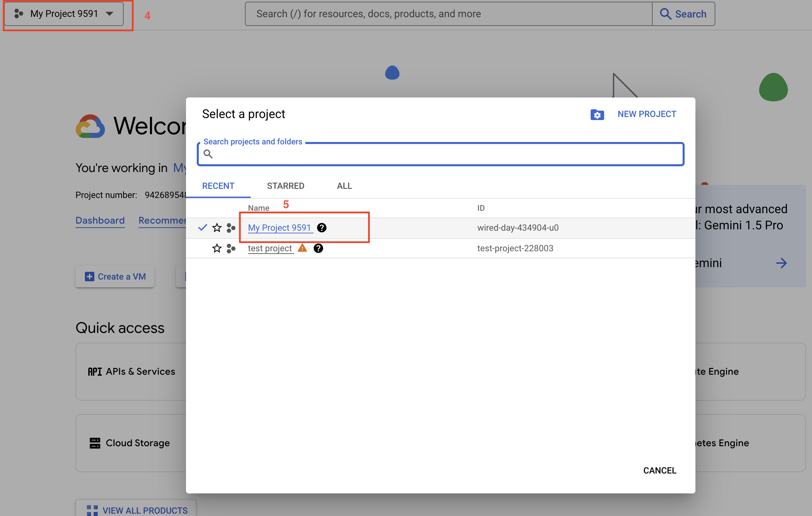The image size is (812, 516).
Task: Switch to the STARRED tab
Action: tap(286, 186)
